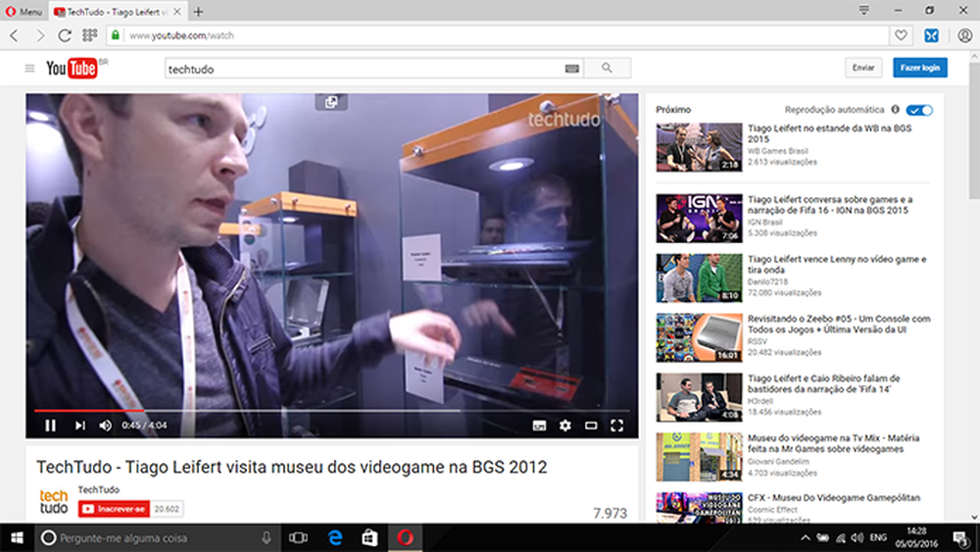Open Museu do videogame na Tv Mix video

point(833,443)
